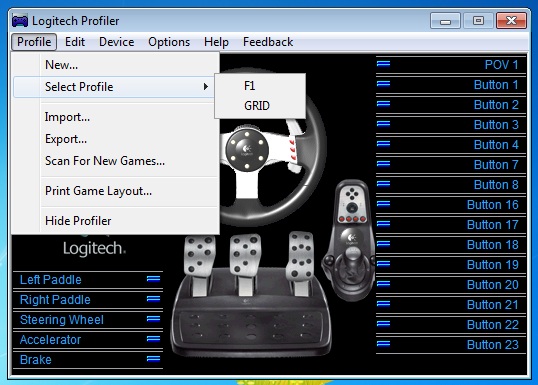Open the Profile menu

(34, 42)
